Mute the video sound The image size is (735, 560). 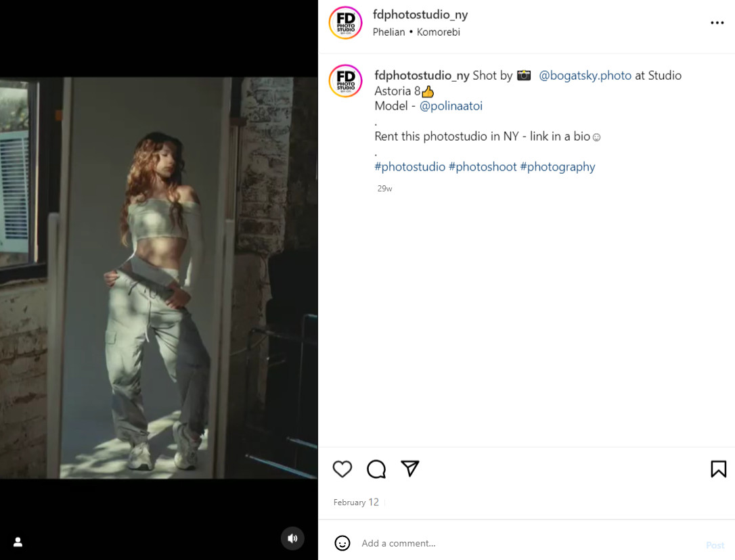pos(292,538)
